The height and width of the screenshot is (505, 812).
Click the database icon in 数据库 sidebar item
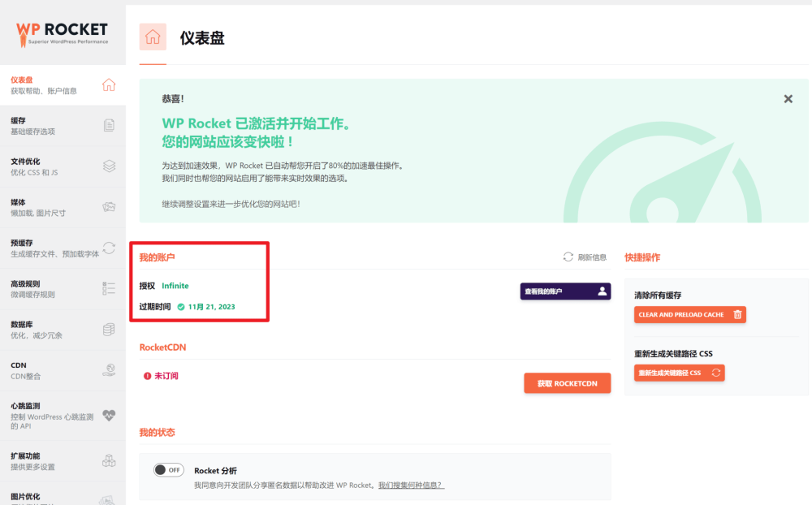click(109, 330)
